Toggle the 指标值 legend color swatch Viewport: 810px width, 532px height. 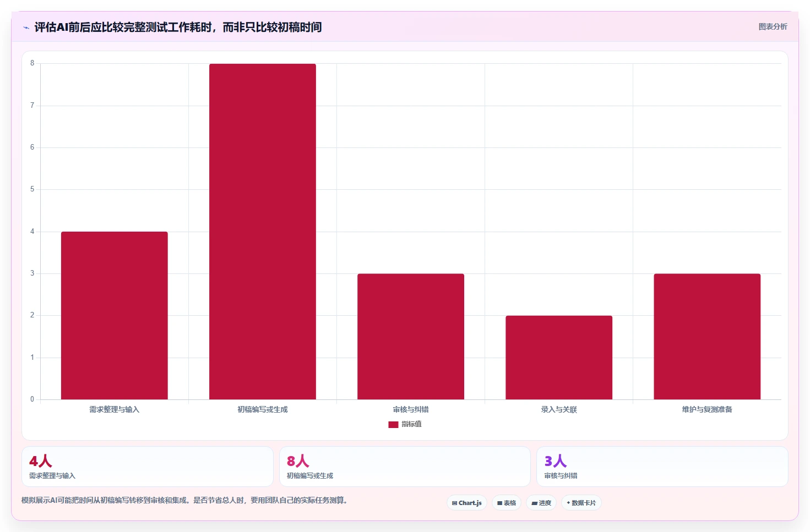(393, 424)
